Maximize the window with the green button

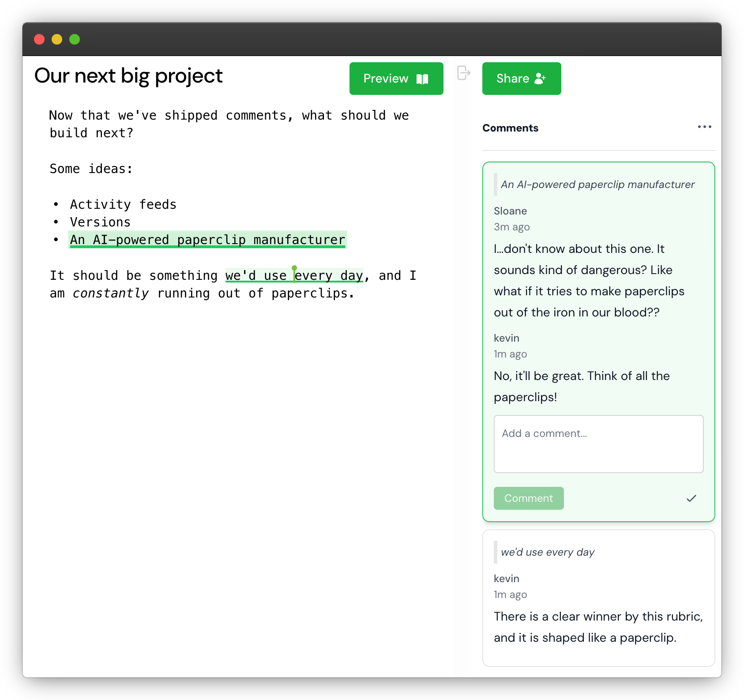pos(75,39)
